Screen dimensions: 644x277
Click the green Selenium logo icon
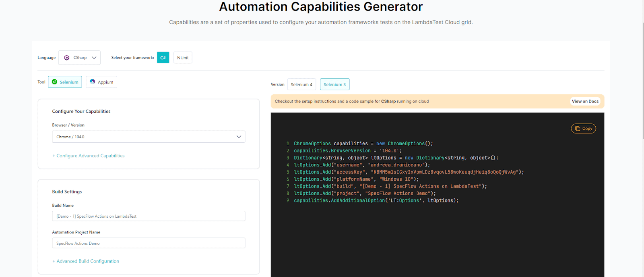[x=55, y=82]
